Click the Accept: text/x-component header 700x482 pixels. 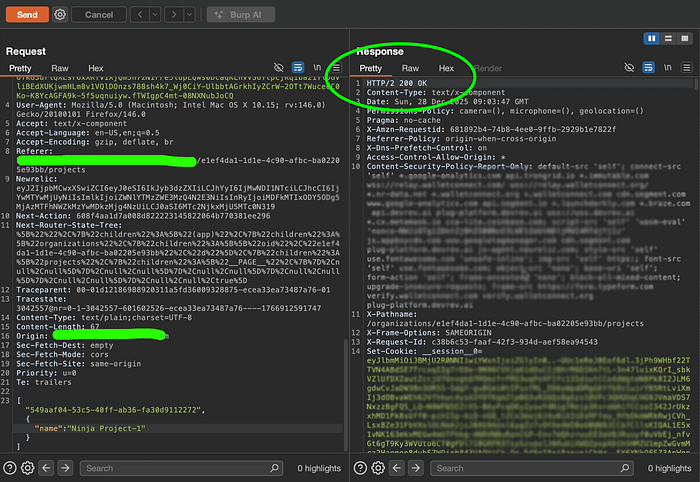pyautogui.click(x=71, y=124)
